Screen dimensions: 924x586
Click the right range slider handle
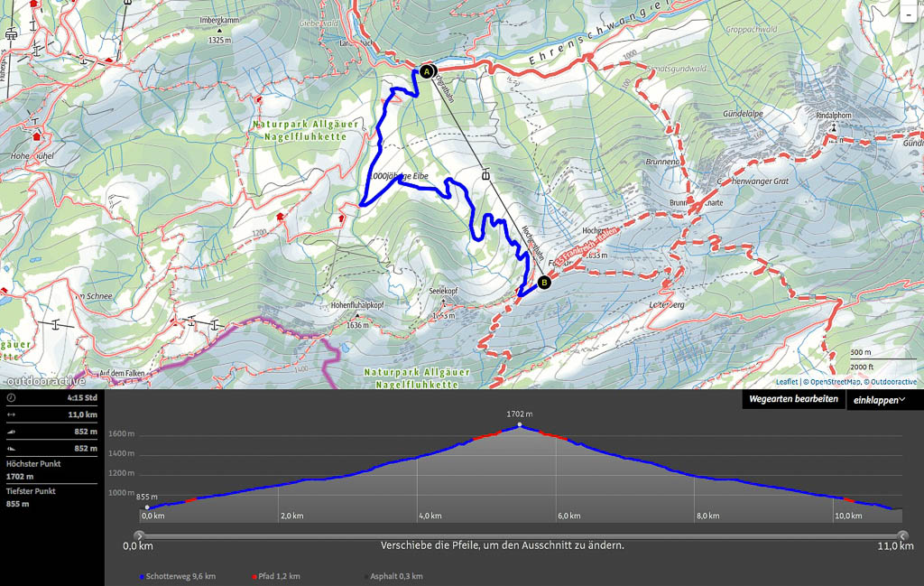coord(903,535)
